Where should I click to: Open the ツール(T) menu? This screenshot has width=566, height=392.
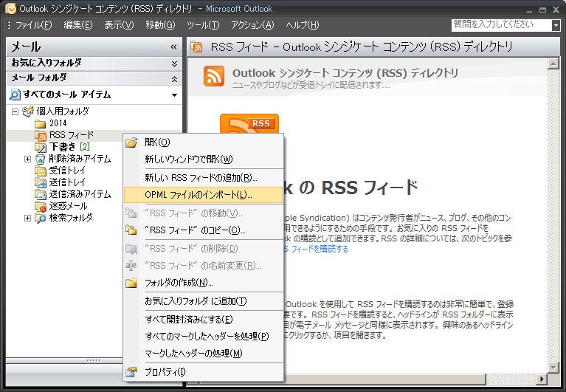[x=203, y=25]
